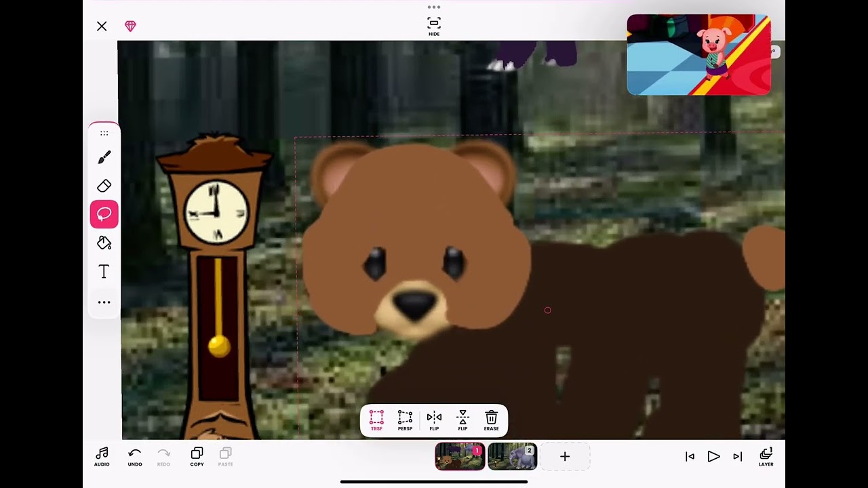Select the Lasso selection tool
Screen dimensions: 868x488
104,214
